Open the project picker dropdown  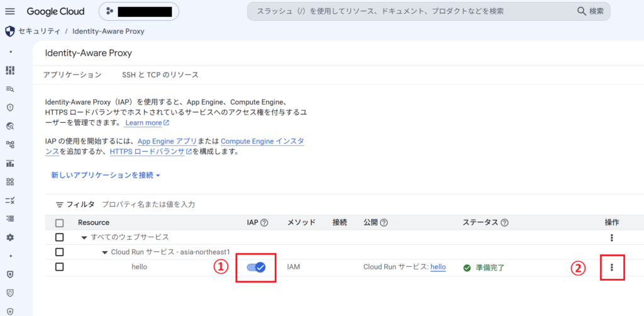139,11
